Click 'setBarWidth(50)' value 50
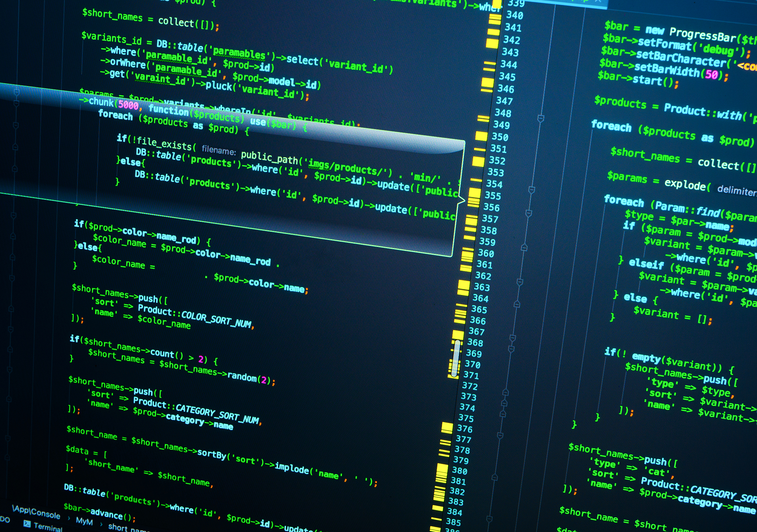Screen dimensions: 757x532 pyautogui.click(x=711, y=74)
